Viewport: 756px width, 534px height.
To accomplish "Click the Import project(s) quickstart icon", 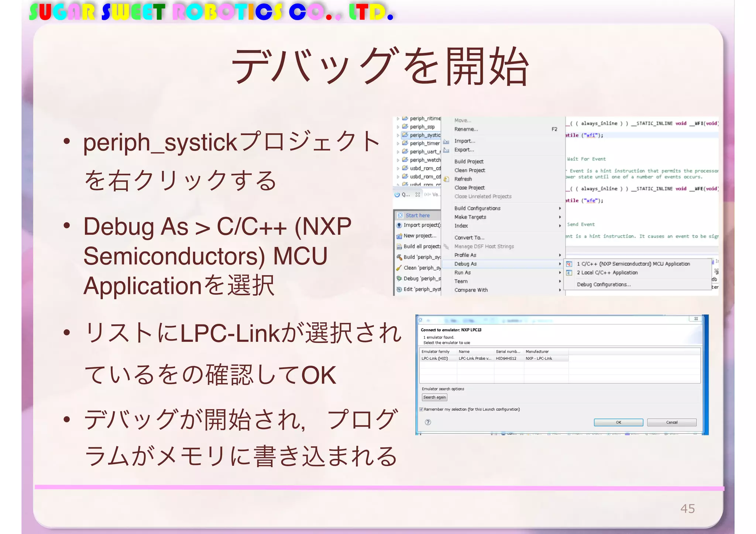I will (399, 225).
